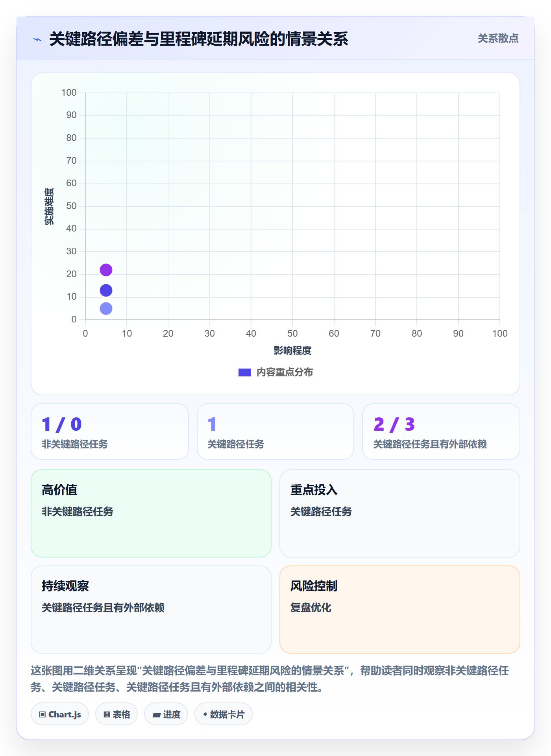551x756 pixels.
Task: Open the 2 / 3 外部依赖 stat card
Action: 441,432
